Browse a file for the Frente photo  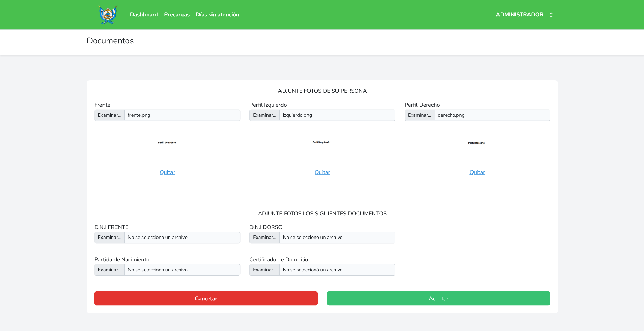click(x=109, y=115)
